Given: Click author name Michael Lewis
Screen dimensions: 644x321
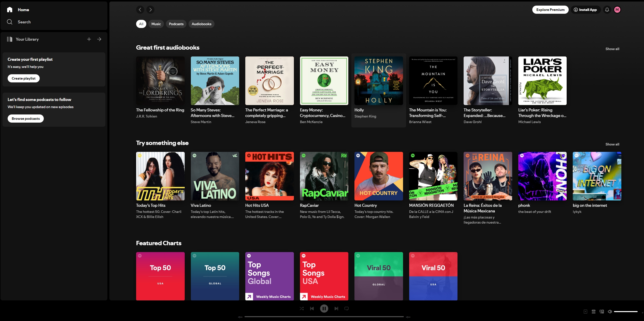Looking at the screenshot, I should pyautogui.click(x=529, y=122).
